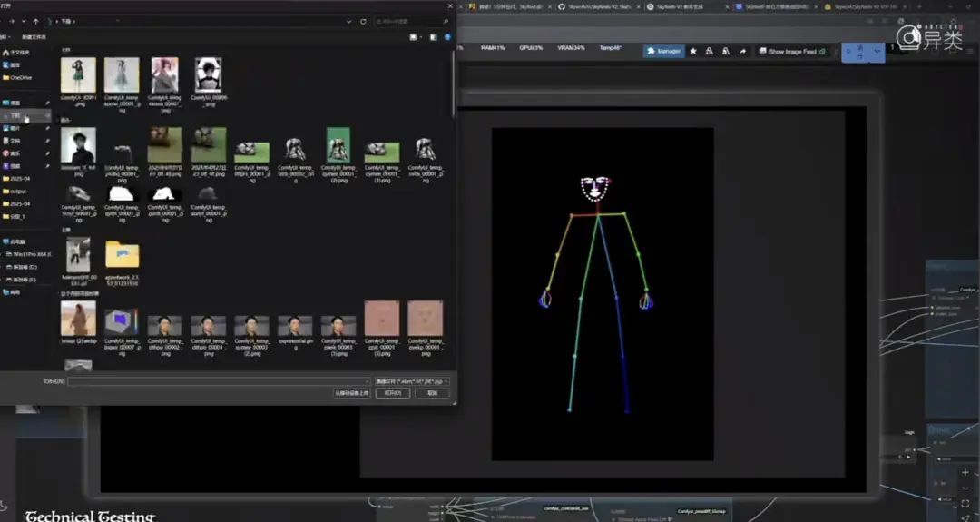Click the Cancel button in file dialog
Image resolution: width=980 pixels, height=522 pixels.
pos(432,393)
